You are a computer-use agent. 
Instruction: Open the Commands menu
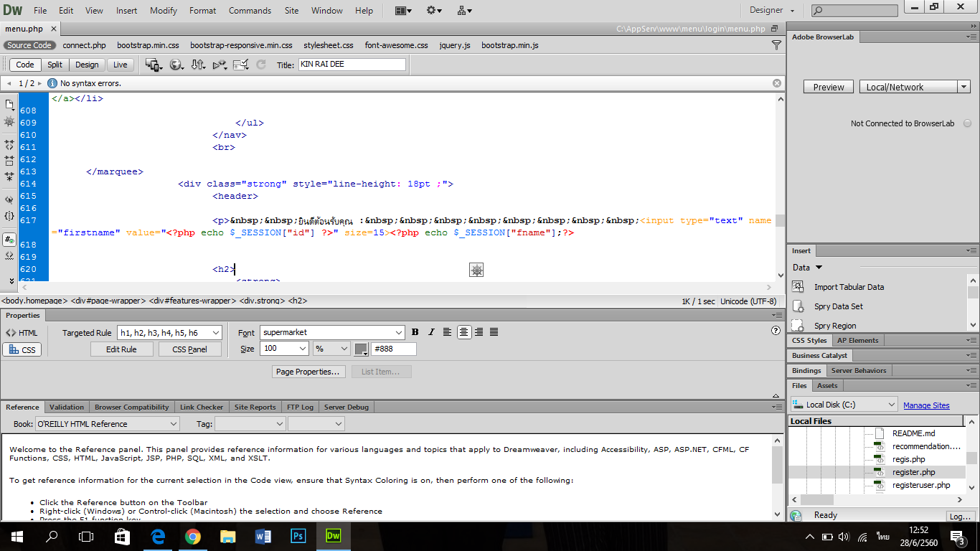[250, 11]
